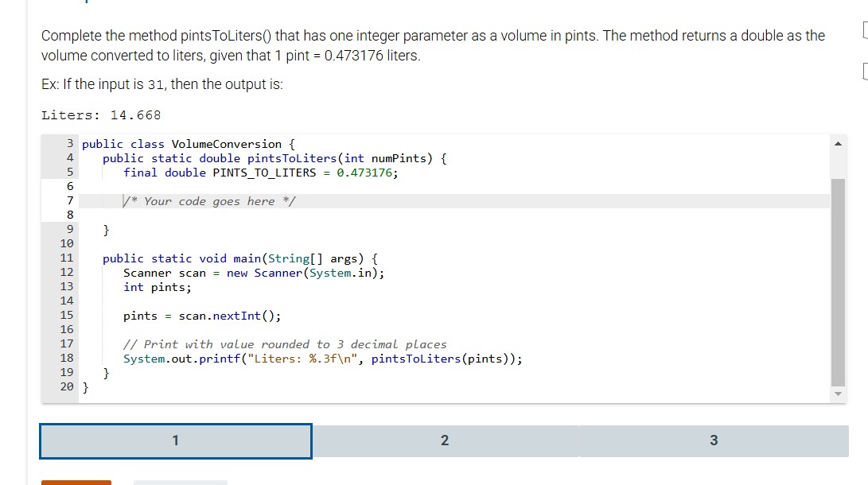The width and height of the screenshot is (868, 485).
Task: Click the gray button beside the orange button
Action: 180,482
